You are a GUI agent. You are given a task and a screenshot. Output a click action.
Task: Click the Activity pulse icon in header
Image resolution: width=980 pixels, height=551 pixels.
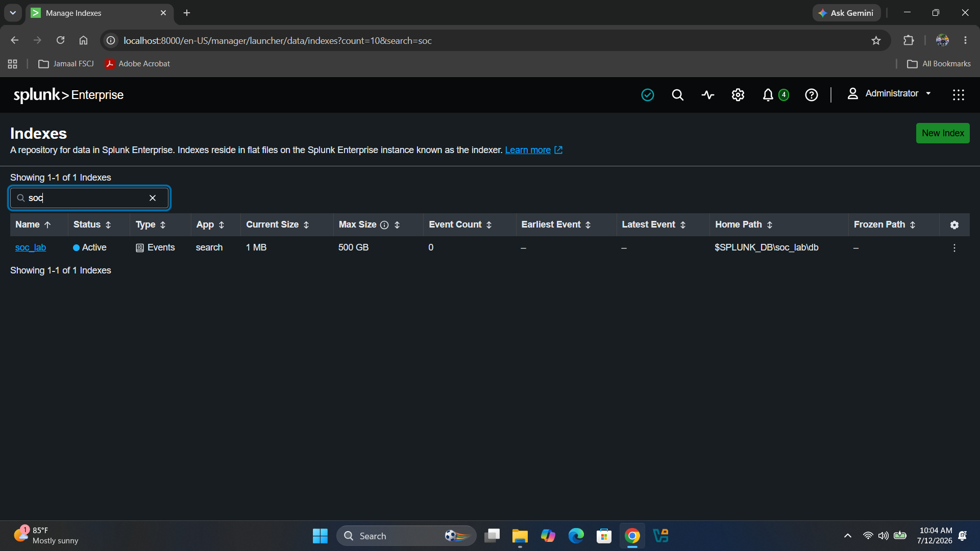(707, 95)
